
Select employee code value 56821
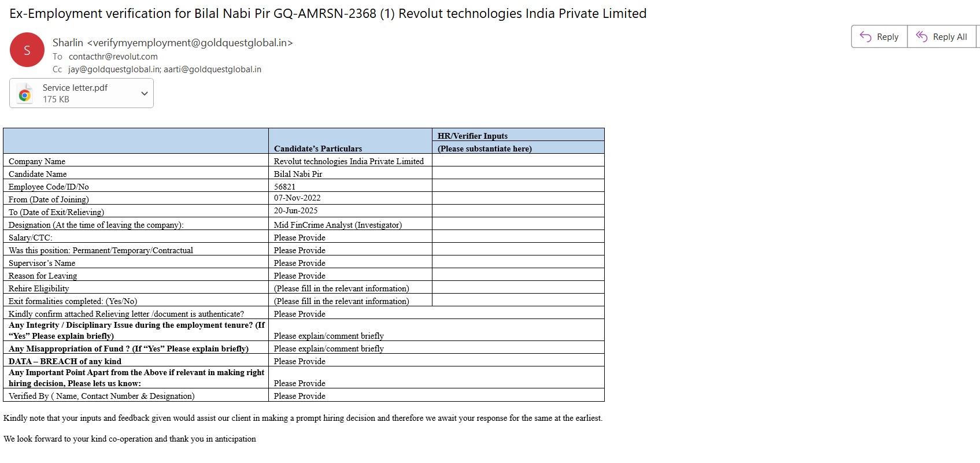[284, 187]
